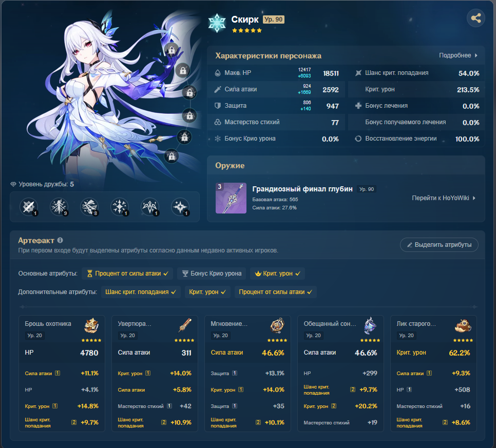Click the Базовая атака: 565 text
Viewport: 496px width, 448px height.
click(x=275, y=200)
